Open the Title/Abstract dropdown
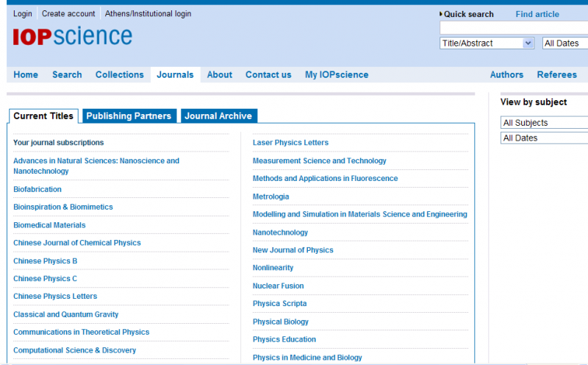Screen dimensions: 588x365 point(487,43)
